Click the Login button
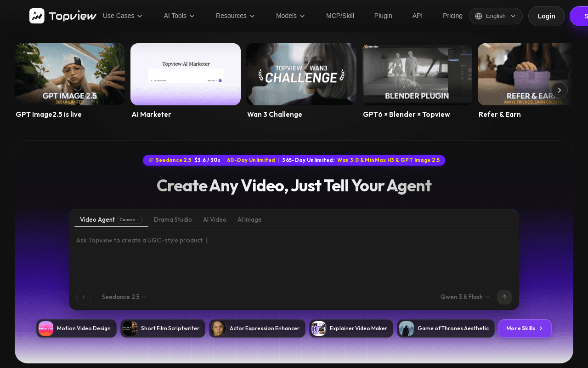This screenshot has height=368, width=588. (547, 16)
